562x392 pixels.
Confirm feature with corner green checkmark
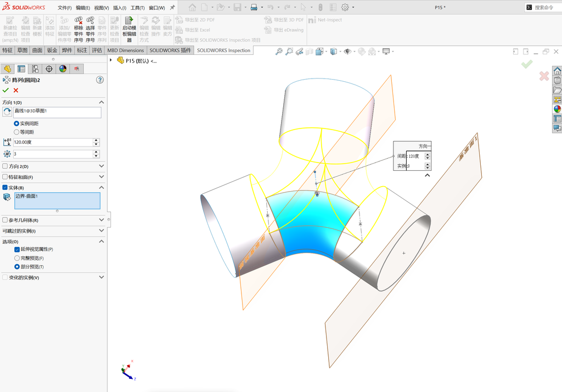[526, 64]
